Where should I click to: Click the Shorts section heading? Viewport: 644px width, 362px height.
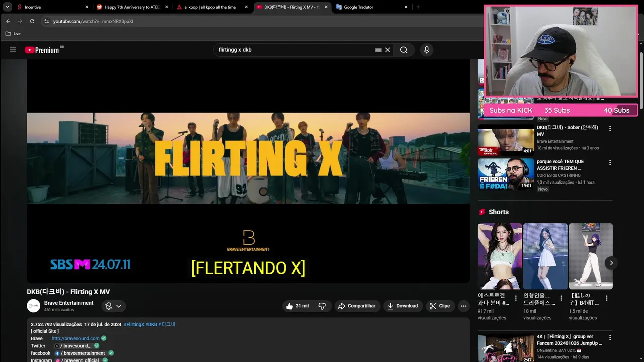[499, 212]
